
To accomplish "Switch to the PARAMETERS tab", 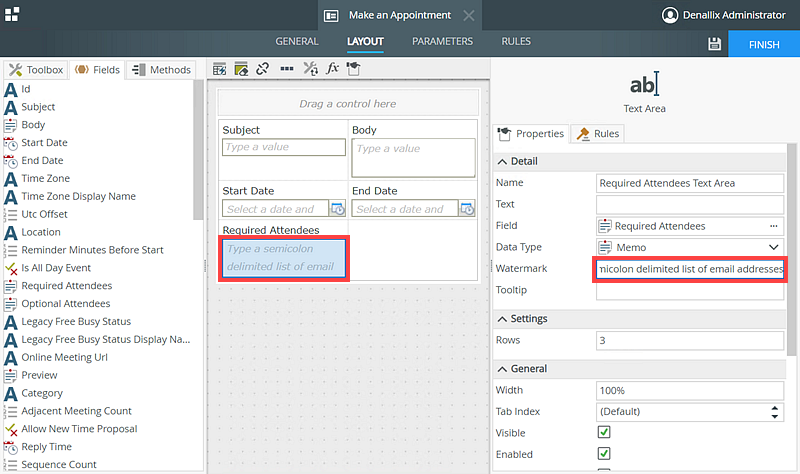I will [442, 42].
